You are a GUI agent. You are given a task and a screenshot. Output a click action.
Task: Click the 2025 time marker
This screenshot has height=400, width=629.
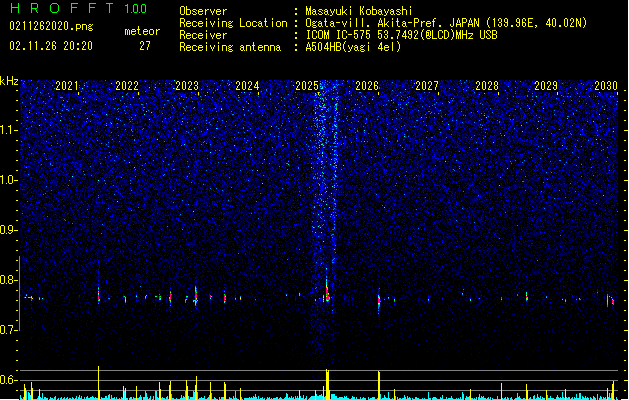point(307,86)
